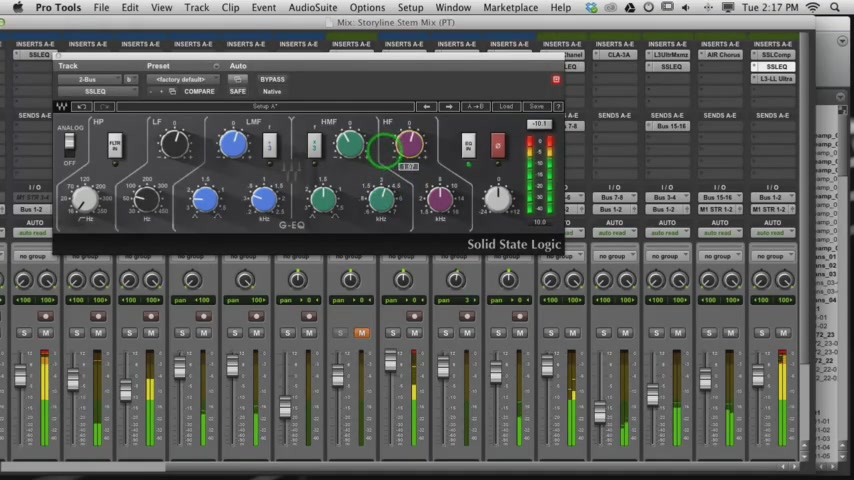Image resolution: width=854 pixels, height=480 pixels.
Task: Click the COMPARE button
Action: click(199, 91)
